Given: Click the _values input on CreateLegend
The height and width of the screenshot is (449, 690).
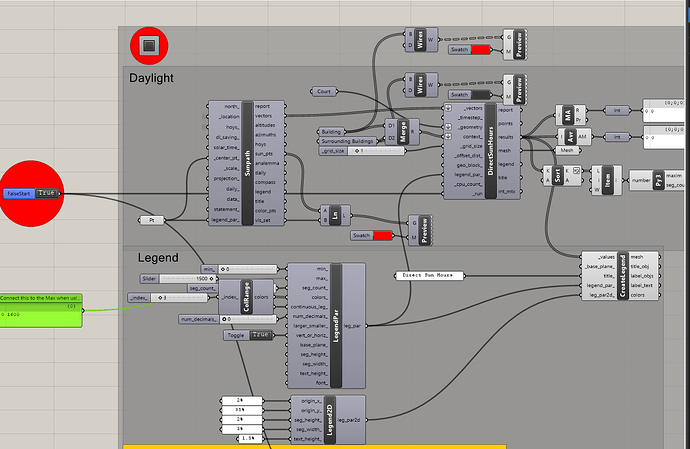Looking at the screenshot, I should (x=606, y=257).
